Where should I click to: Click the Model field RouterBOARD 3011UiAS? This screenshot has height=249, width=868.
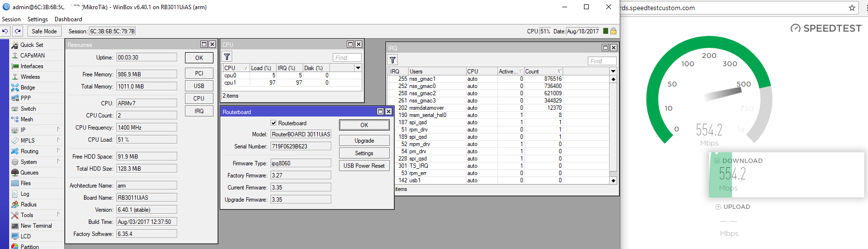tap(300, 134)
